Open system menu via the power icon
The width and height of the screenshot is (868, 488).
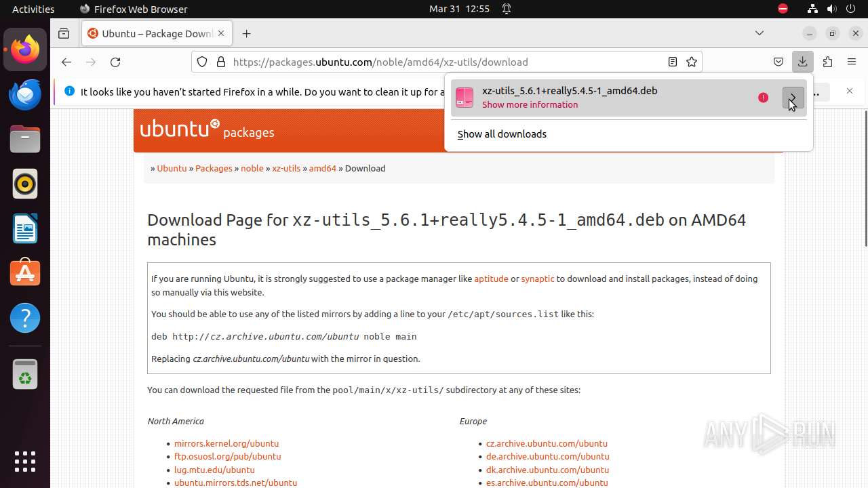tap(851, 9)
